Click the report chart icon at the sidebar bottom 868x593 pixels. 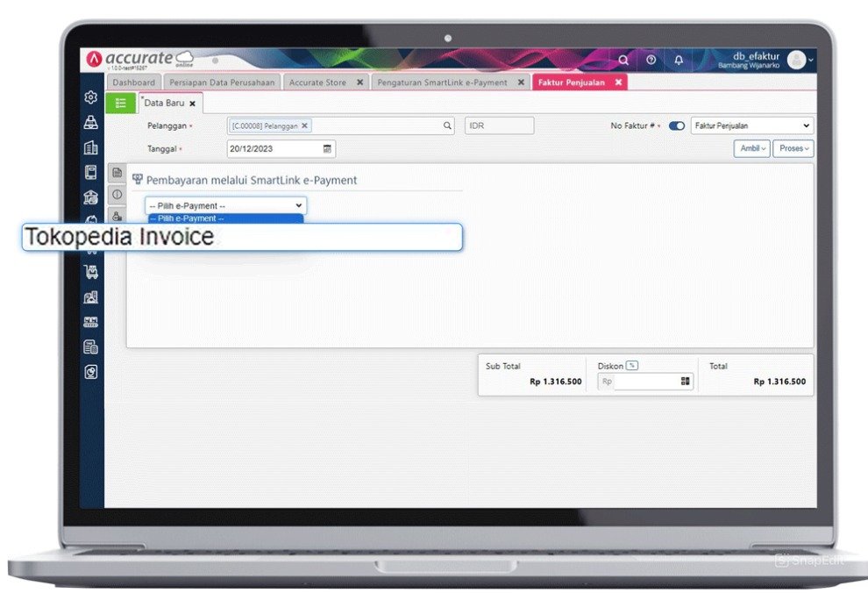click(x=91, y=372)
